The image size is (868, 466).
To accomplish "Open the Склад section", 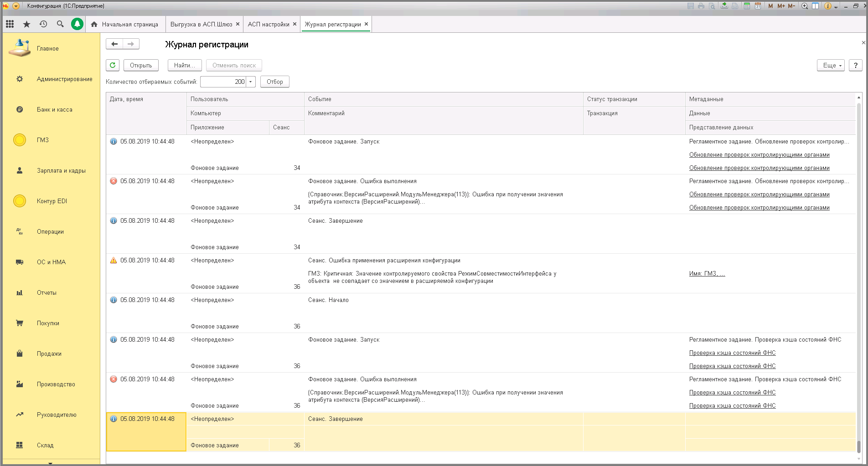I will point(51,446).
